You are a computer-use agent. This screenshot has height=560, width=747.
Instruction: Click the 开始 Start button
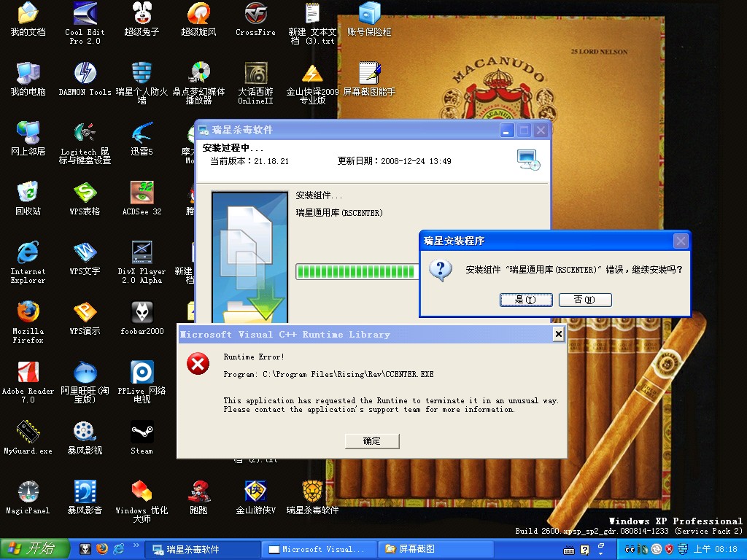pyautogui.click(x=35, y=549)
